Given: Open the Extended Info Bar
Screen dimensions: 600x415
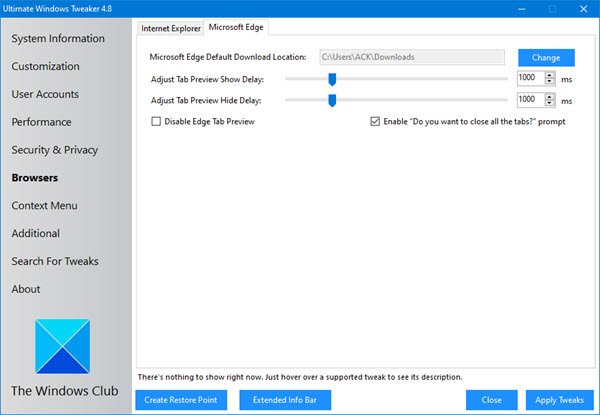Looking at the screenshot, I should pos(285,400).
